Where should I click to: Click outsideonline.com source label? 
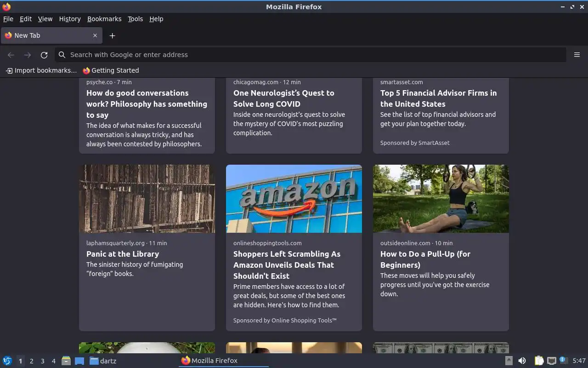(405, 243)
